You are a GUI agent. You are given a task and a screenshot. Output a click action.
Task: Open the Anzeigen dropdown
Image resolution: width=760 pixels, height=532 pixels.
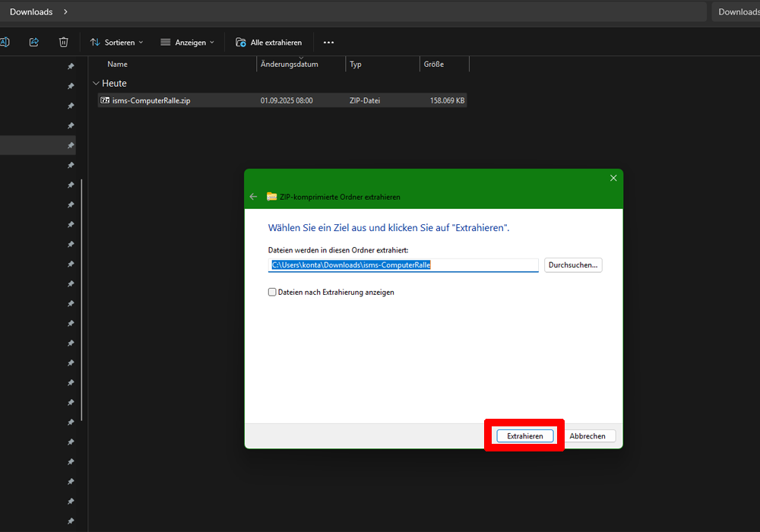[187, 43]
